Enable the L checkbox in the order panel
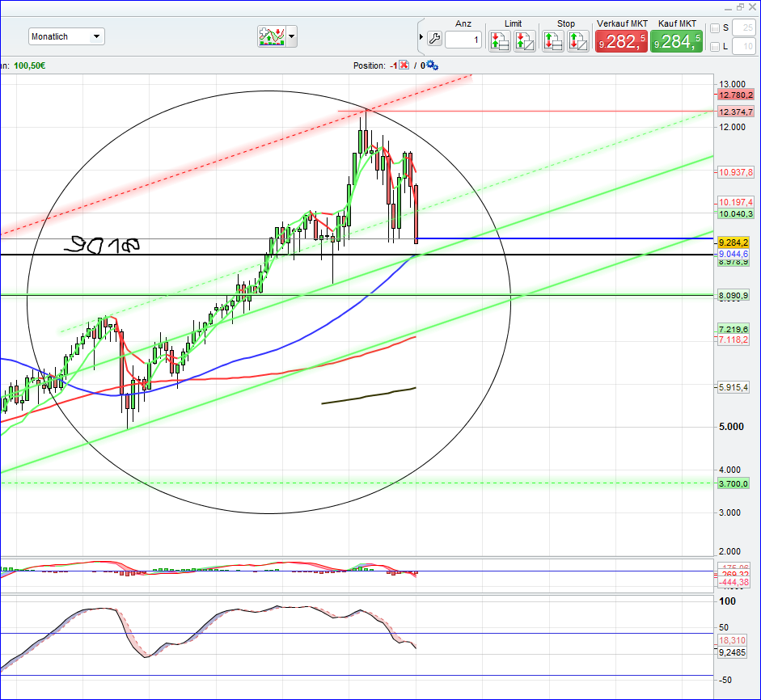Viewport: 761px width, 700px height. click(x=716, y=45)
